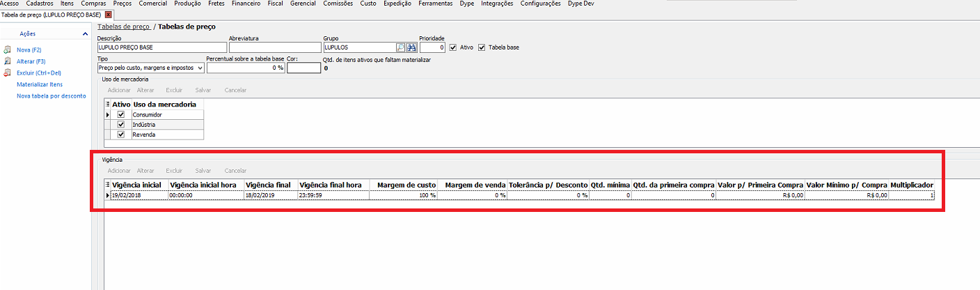The width and height of the screenshot is (980, 290).
Task: Go to Tabelas de preço breadcrumb link
Action: click(x=124, y=26)
